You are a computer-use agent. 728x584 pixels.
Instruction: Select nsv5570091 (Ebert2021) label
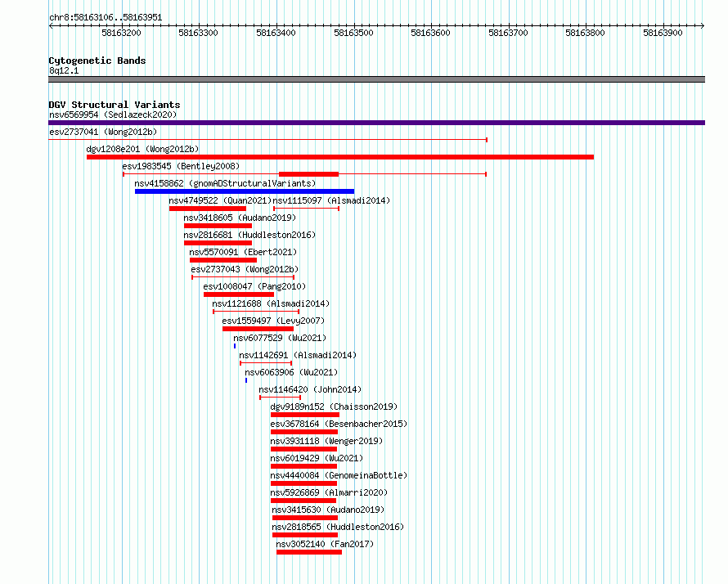pos(243,252)
